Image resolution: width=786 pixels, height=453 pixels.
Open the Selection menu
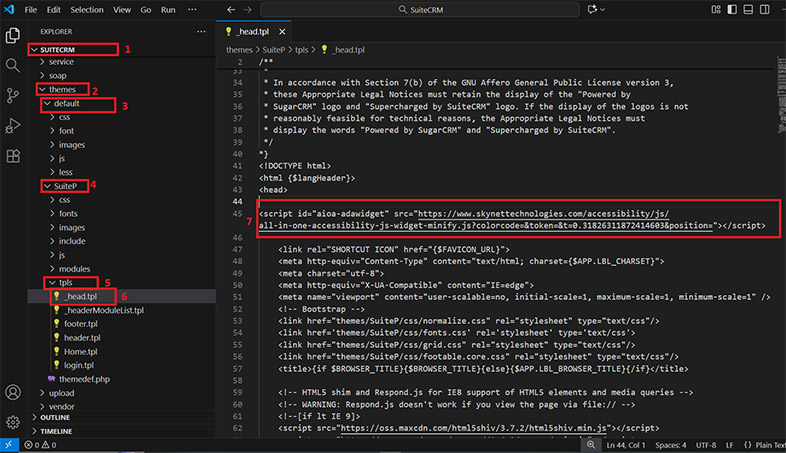(x=87, y=10)
